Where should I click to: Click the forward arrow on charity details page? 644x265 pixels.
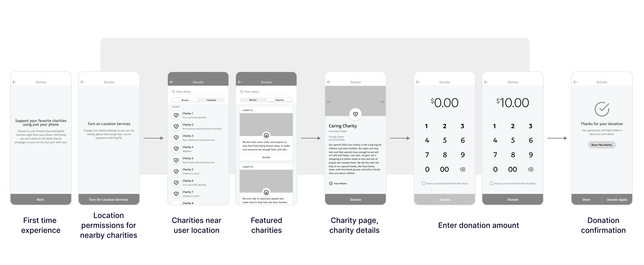(x=381, y=102)
